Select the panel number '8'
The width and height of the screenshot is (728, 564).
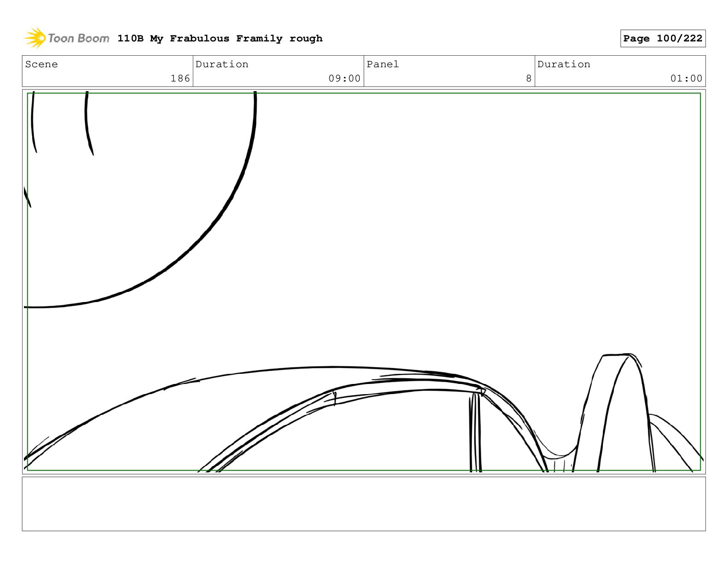[x=529, y=79]
